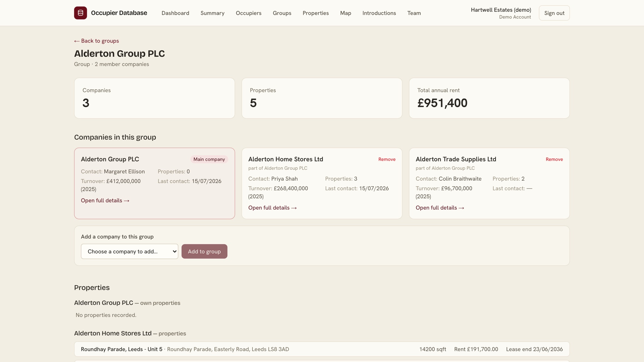Click the turnover figure £96,700,000
The width and height of the screenshot is (644, 362).
point(457,189)
